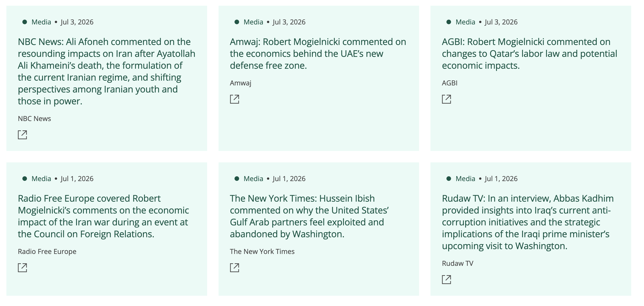Viewport: 644px width, 306px height.
Task: Click the Radio Free Europe source label
Action: pyautogui.click(x=47, y=251)
